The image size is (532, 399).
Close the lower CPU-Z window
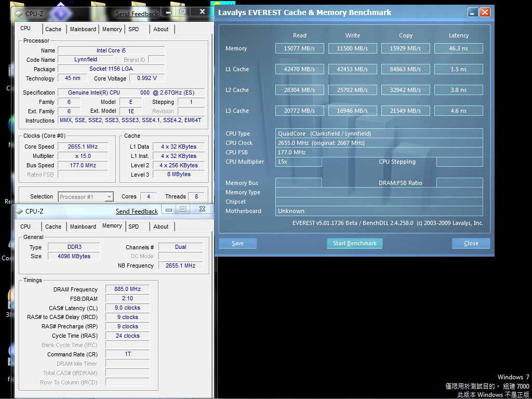point(202,209)
